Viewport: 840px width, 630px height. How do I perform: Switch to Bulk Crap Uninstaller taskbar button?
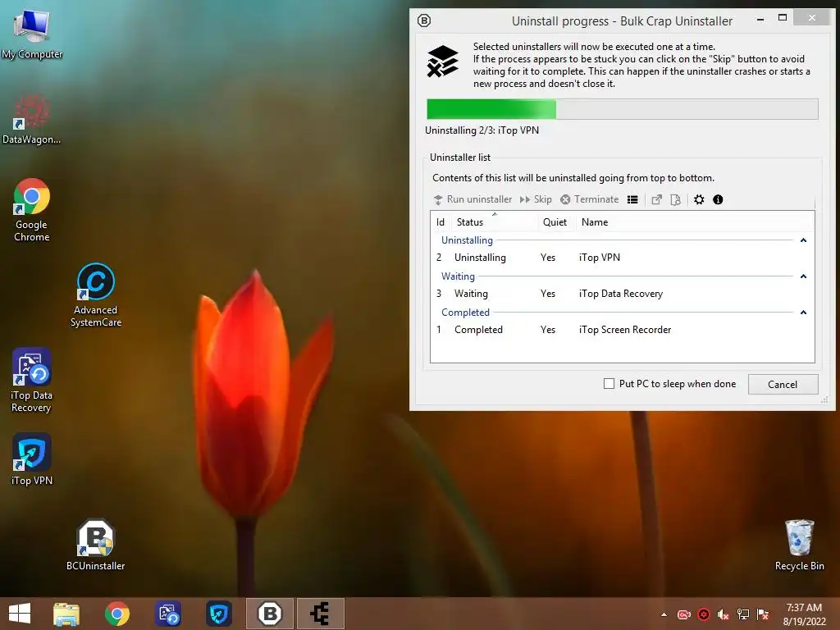269,614
